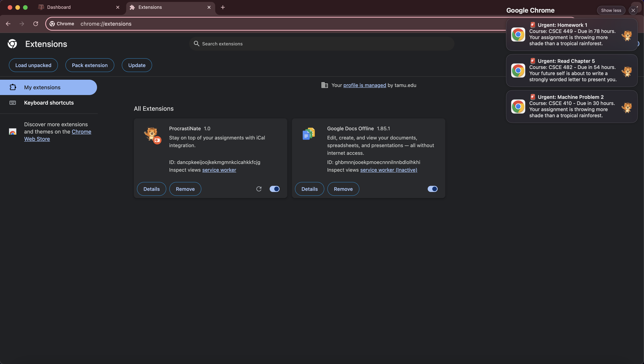This screenshot has height=364, width=644.
Task: Click tiger image in Homework 1 notification
Action: click(627, 35)
